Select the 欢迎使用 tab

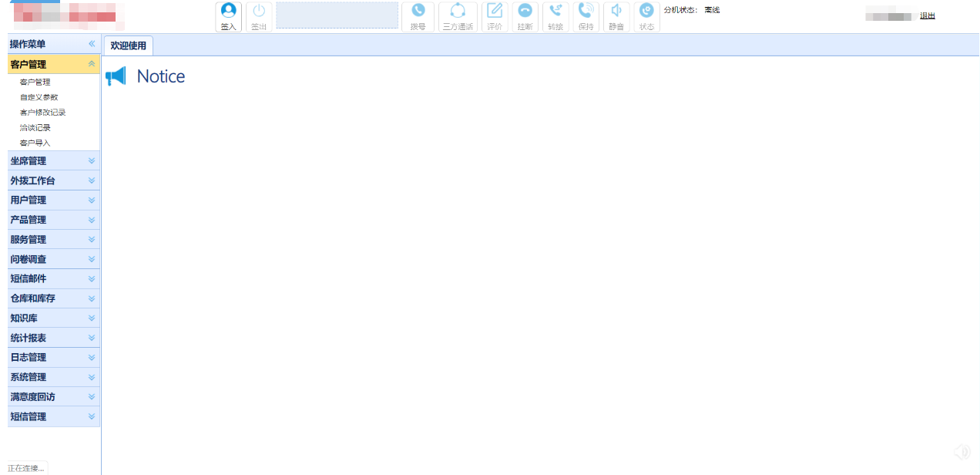[x=129, y=46]
